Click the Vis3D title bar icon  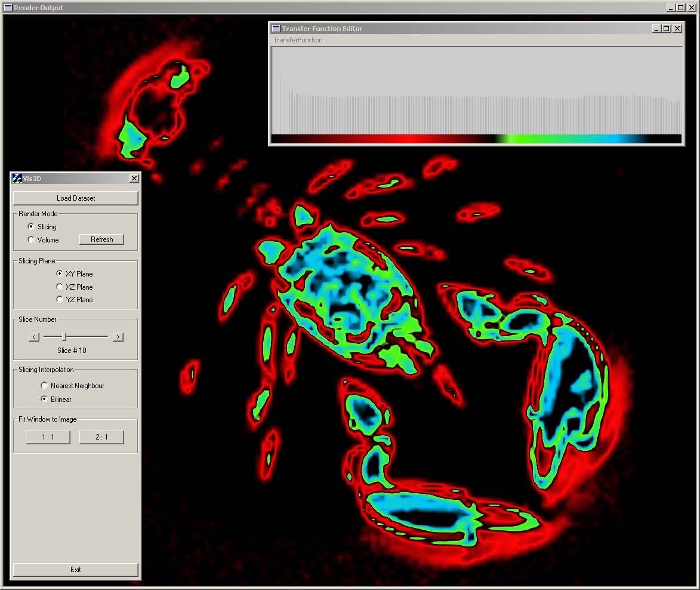(x=17, y=178)
